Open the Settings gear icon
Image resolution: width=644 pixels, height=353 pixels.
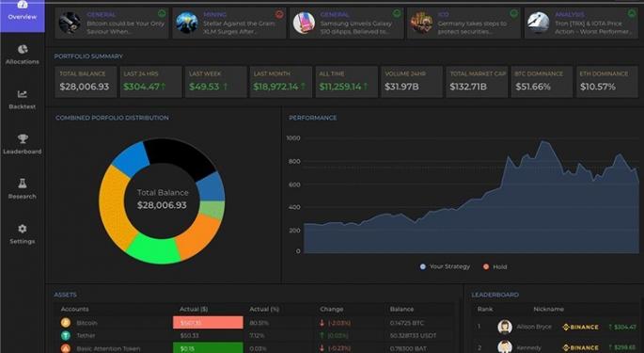tap(23, 229)
